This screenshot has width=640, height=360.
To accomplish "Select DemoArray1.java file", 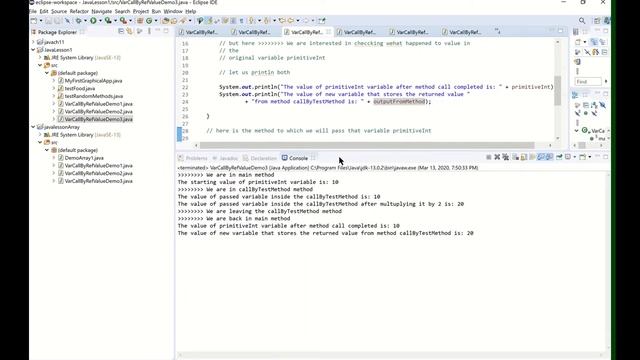I will tap(84, 158).
